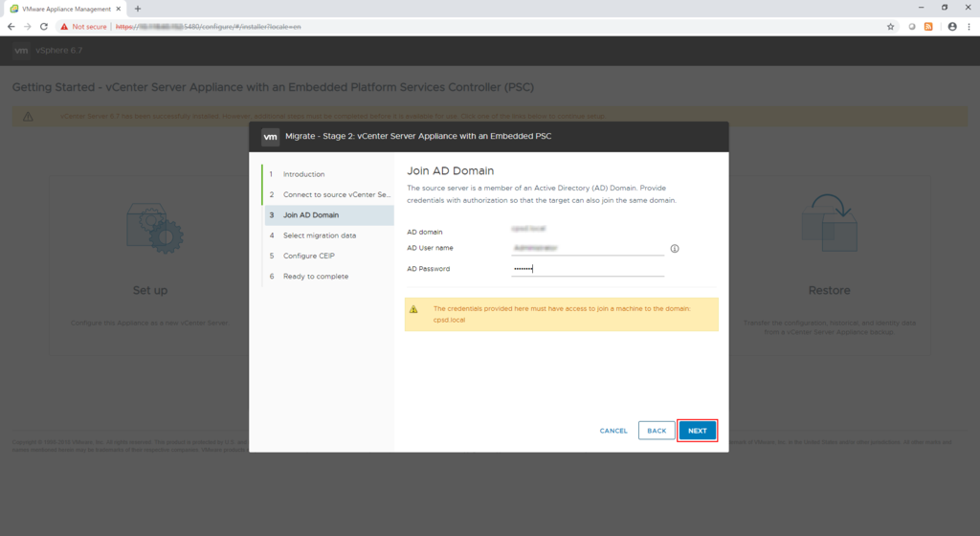This screenshot has width=980, height=536.
Task: Open the Chrome three-dot menu
Action: pos(969,26)
